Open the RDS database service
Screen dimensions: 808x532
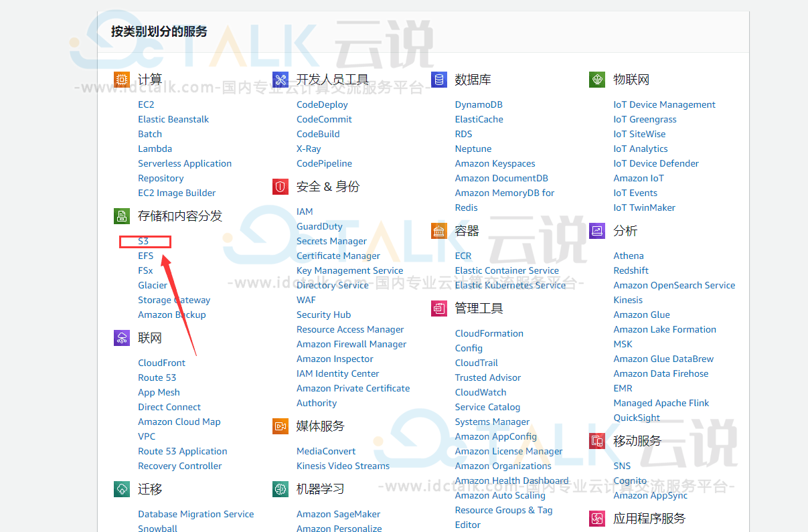[463, 134]
